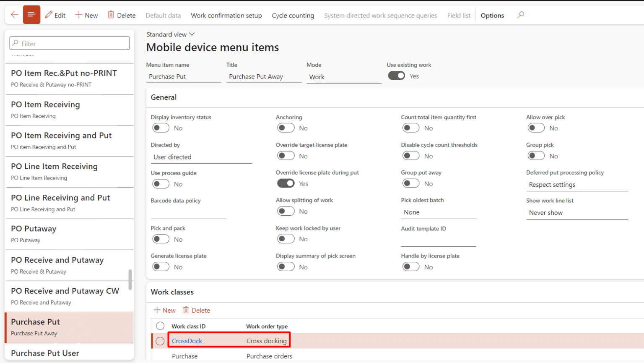Open the Show work line list dropdown
This screenshot has width=644, height=363.
tap(577, 213)
